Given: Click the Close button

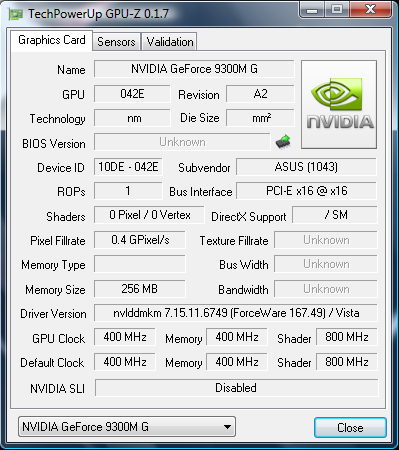Looking at the screenshot, I should (350, 427).
